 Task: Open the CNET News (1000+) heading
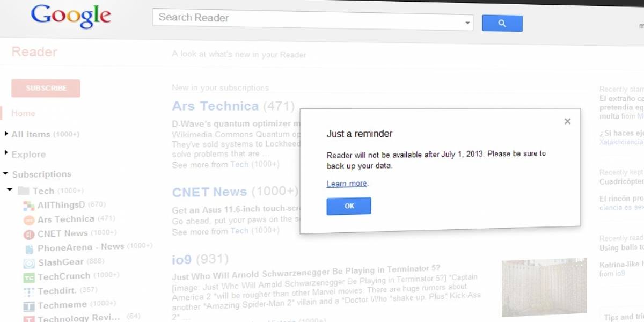click(x=236, y=192)
